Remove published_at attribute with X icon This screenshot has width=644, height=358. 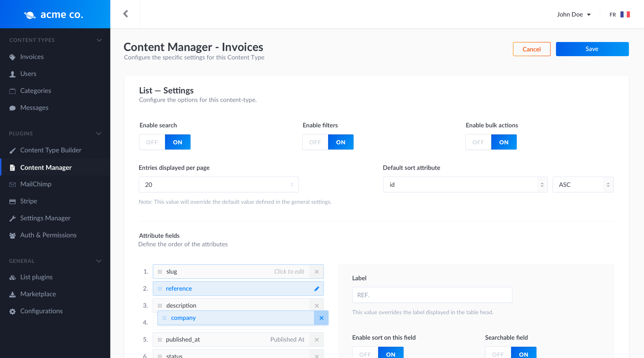316,340
